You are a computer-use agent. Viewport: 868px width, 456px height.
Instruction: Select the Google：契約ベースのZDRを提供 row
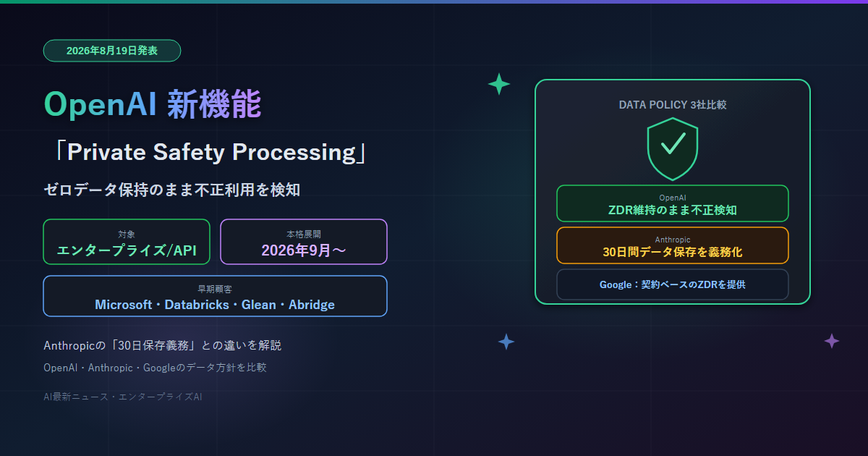tap(673, 284)
